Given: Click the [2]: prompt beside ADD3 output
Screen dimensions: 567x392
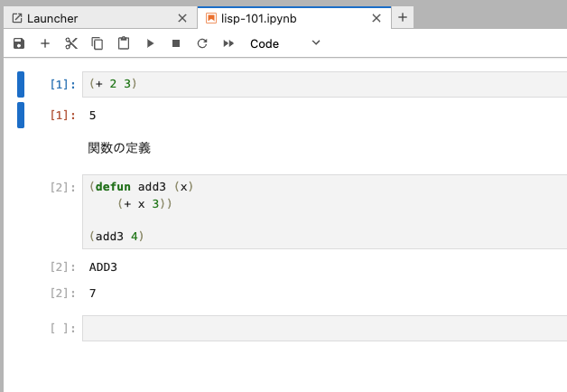Looking at the screenshot, I should (x=62, y=267).
